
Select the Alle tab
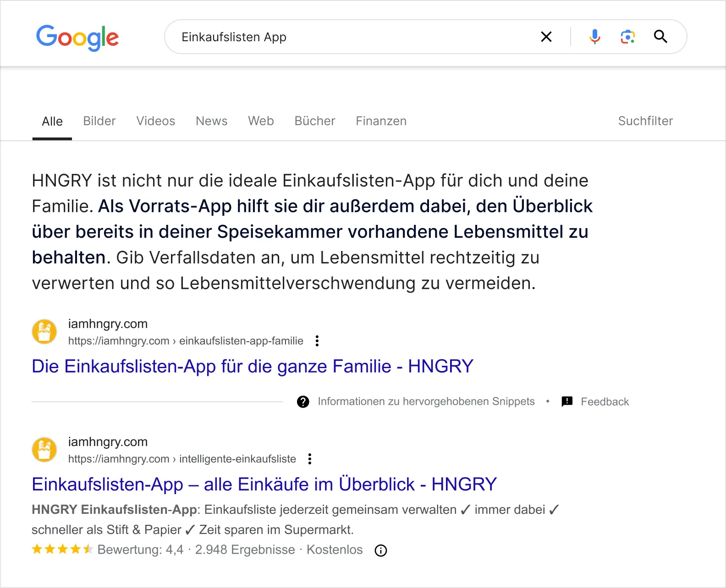tap(52, 121)
